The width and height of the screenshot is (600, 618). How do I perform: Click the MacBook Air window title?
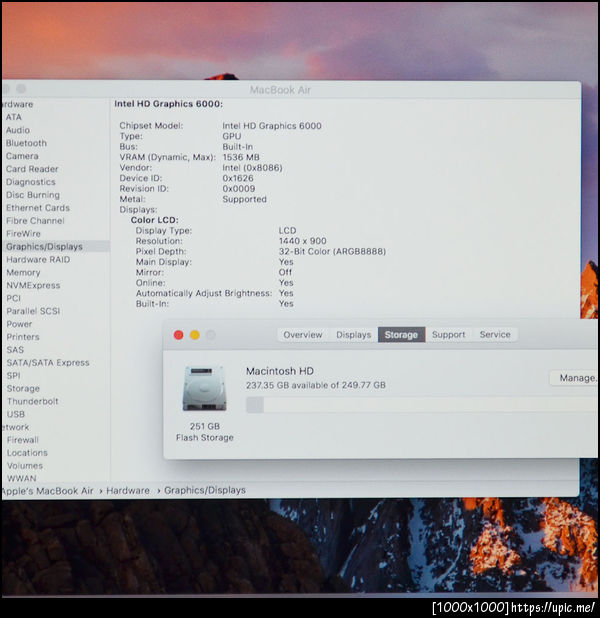pyautogui.click(x=280, y=90)
